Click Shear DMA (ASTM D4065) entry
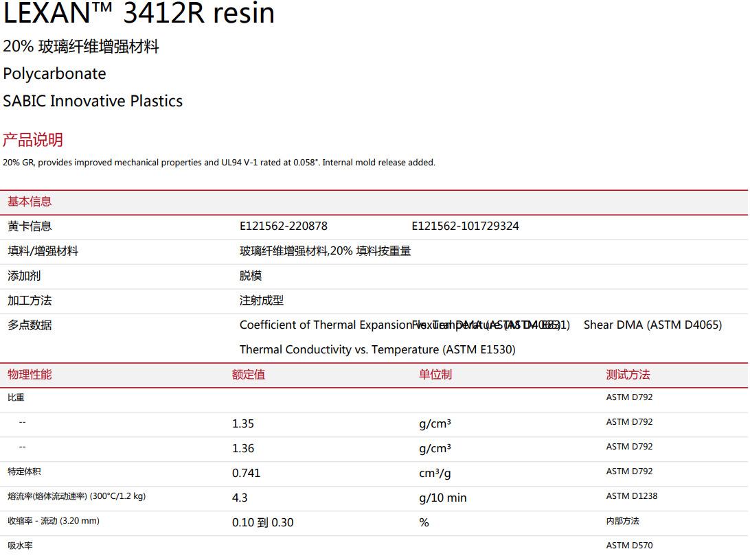750x560 pixels. [x=652, y=325]
